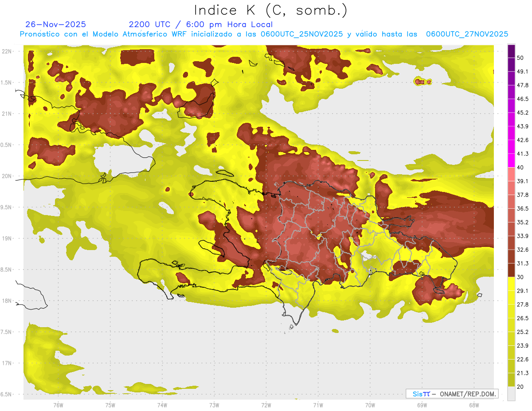Click the colorbar value "42.6"
The image size is (532, 411).
pos(523,140)
